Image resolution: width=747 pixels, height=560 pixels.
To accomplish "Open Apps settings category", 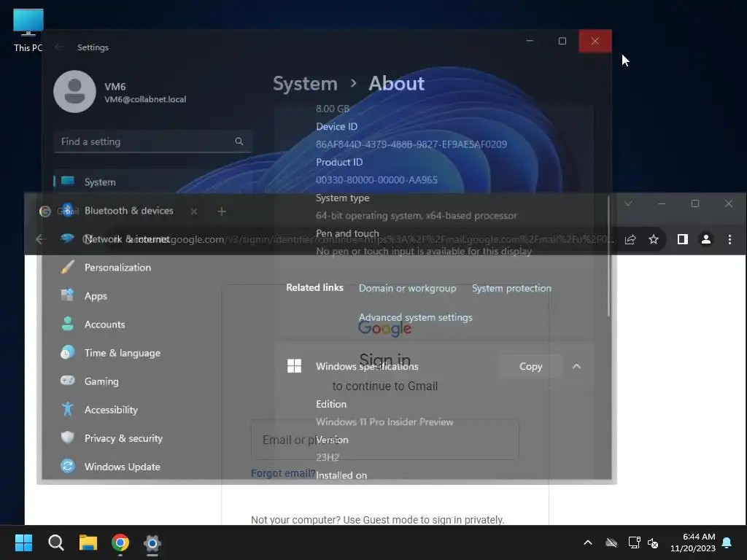I will [x=152, y=296].
